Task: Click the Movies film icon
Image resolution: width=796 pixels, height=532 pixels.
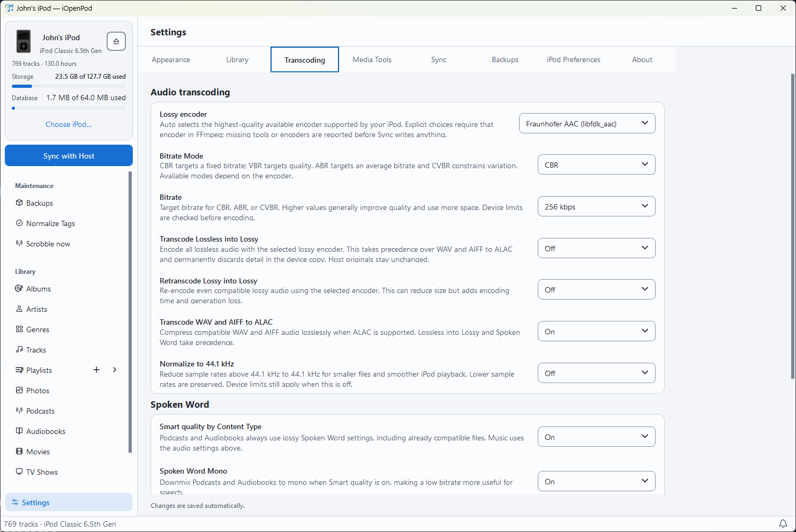Action: click(19, 452)
